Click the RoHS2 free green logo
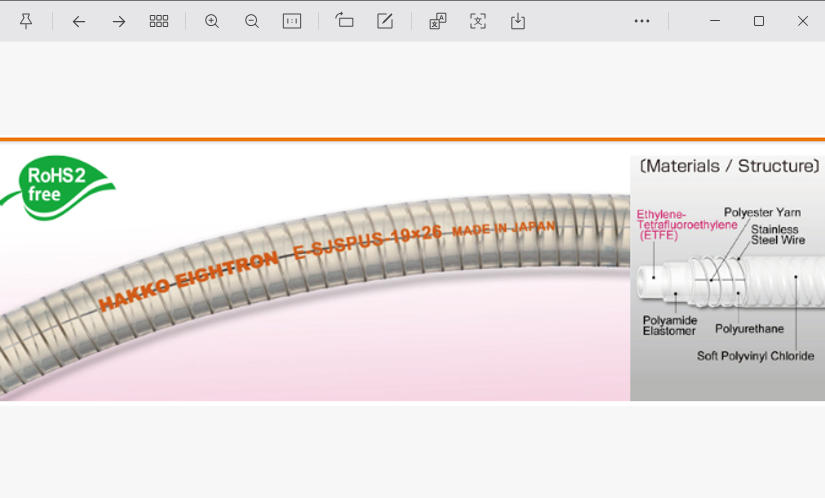The width and height of the screenshot is (825, 498). point(58,187)
